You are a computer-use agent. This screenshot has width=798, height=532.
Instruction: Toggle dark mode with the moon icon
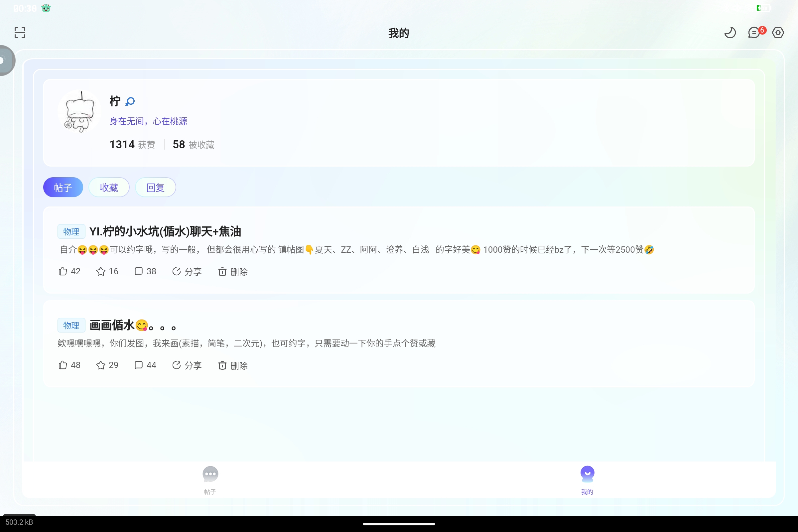pos(731,33)
